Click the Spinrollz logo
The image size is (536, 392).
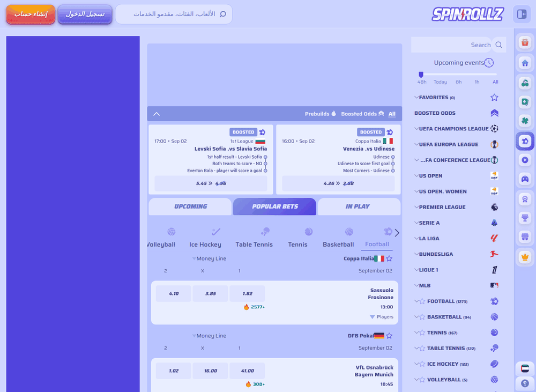467,14
